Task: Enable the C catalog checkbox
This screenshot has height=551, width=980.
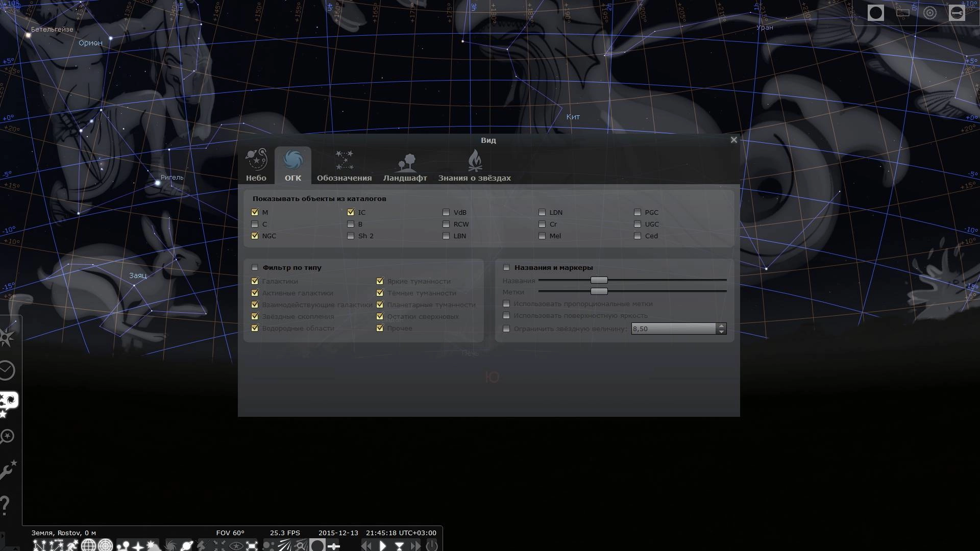Action: tap(255, 224)
